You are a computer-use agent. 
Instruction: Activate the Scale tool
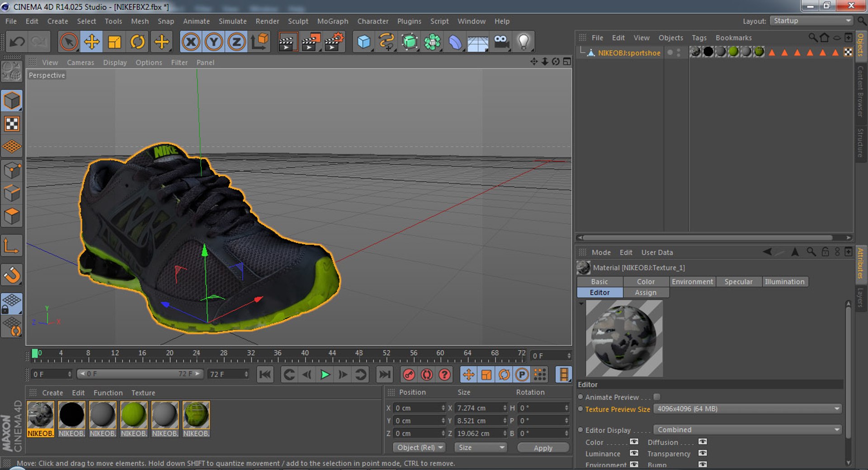pos(114,42)
